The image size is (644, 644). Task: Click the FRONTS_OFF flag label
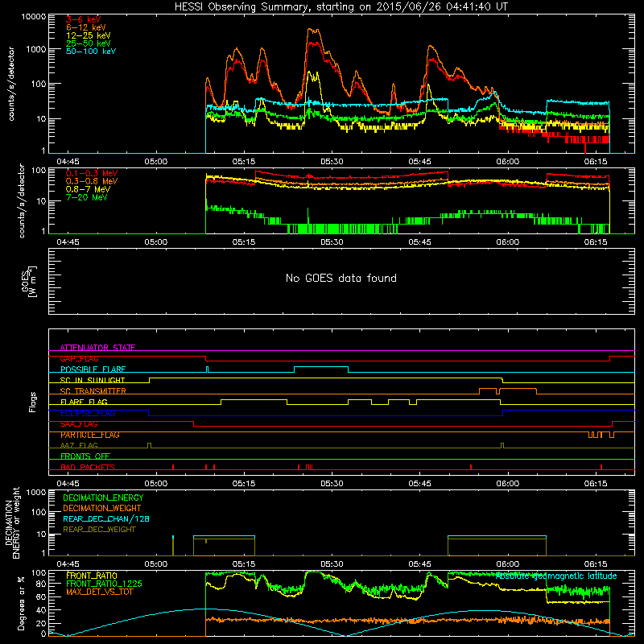click(x=85, y=456)
